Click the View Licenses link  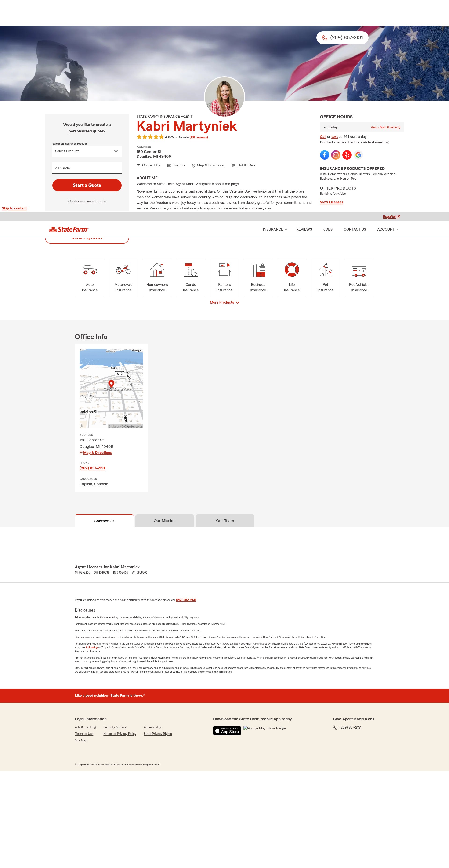point(331,202)
